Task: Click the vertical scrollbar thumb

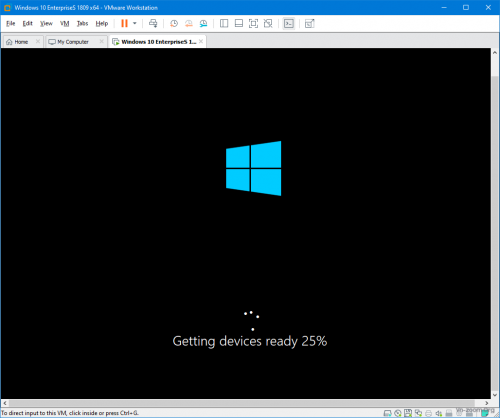Action: pyautogui.click(x=495, y=233)
